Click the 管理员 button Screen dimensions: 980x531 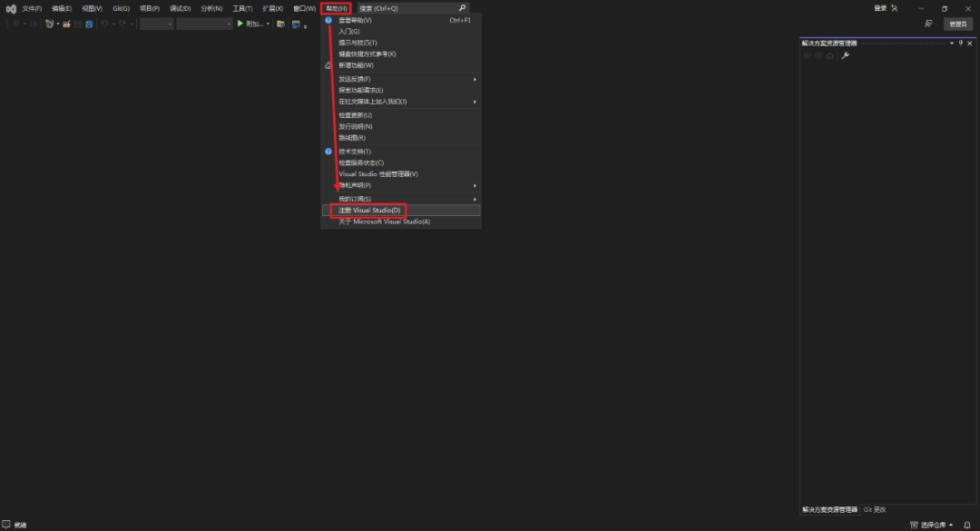click(957, 24)
